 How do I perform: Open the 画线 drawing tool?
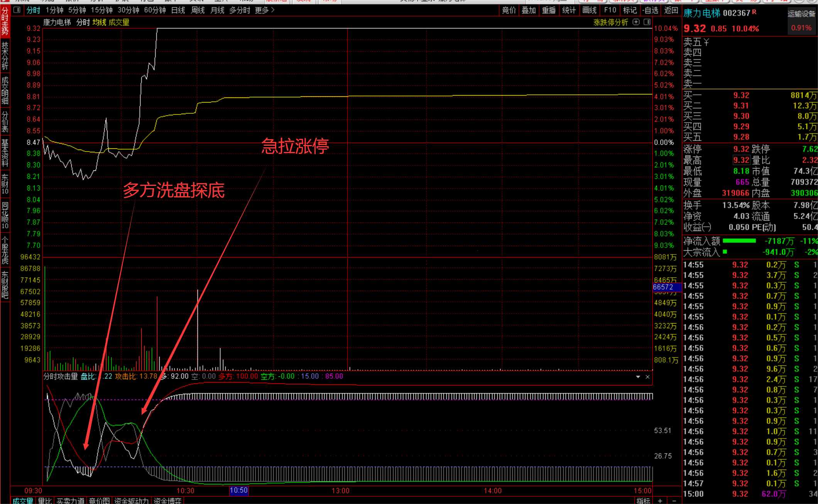(589, 10)
